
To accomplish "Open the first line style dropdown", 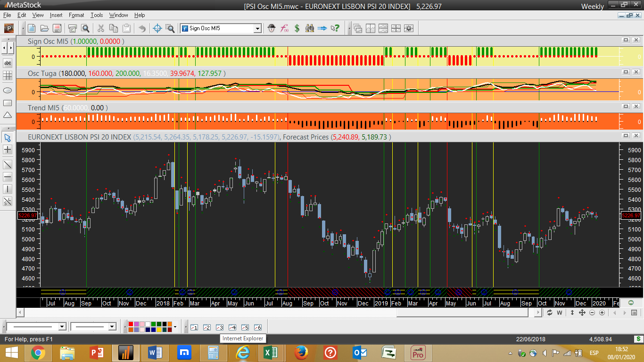I will (x=62, y=327).
